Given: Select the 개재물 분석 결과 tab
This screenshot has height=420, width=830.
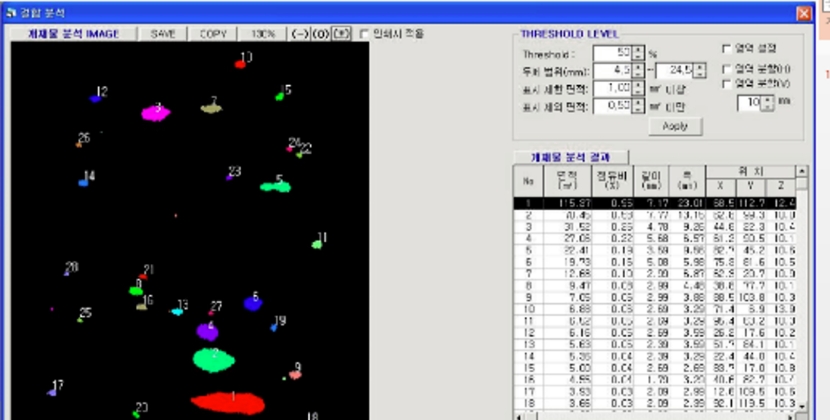Looking at the screenshot, I should (571, 157).
